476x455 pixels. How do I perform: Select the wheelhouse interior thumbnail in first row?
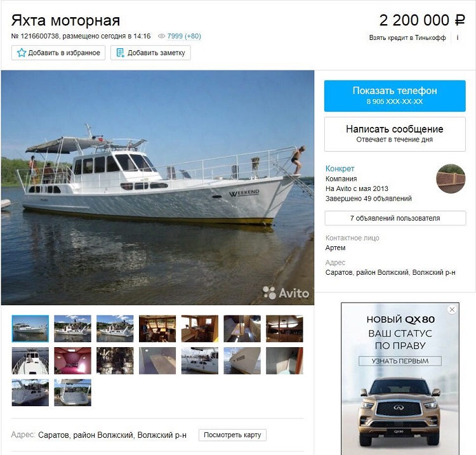tap(157, 329)
